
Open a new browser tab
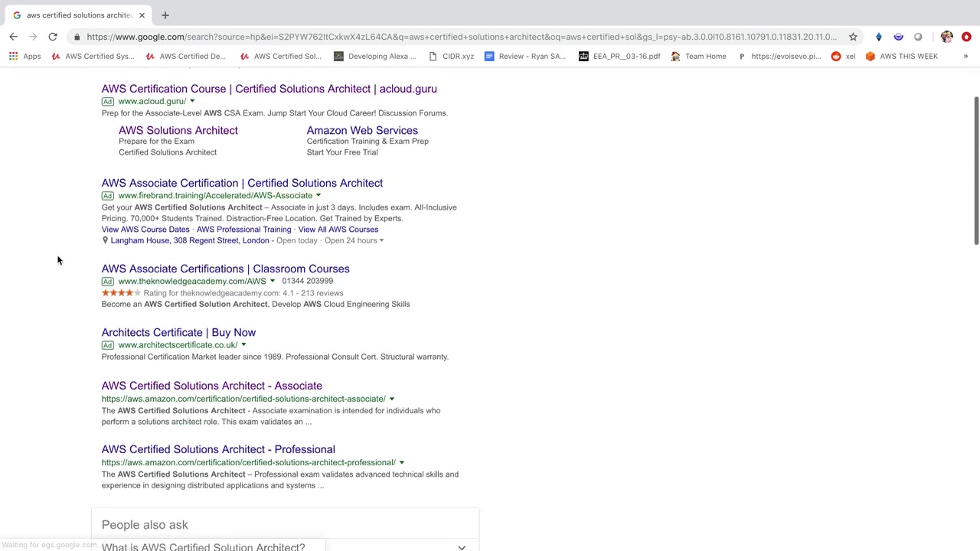[x=165, y=15]
